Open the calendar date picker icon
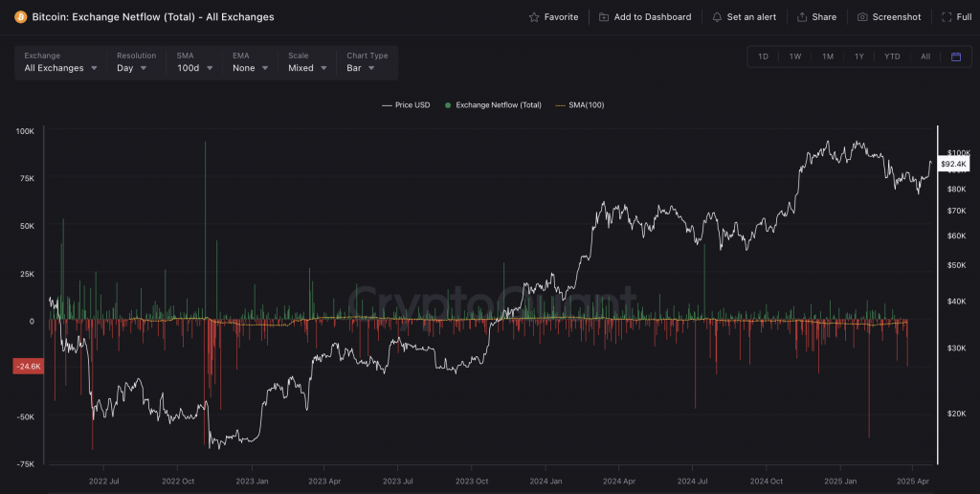The width and height of the screenshot is (980, 494). [955, 56]
